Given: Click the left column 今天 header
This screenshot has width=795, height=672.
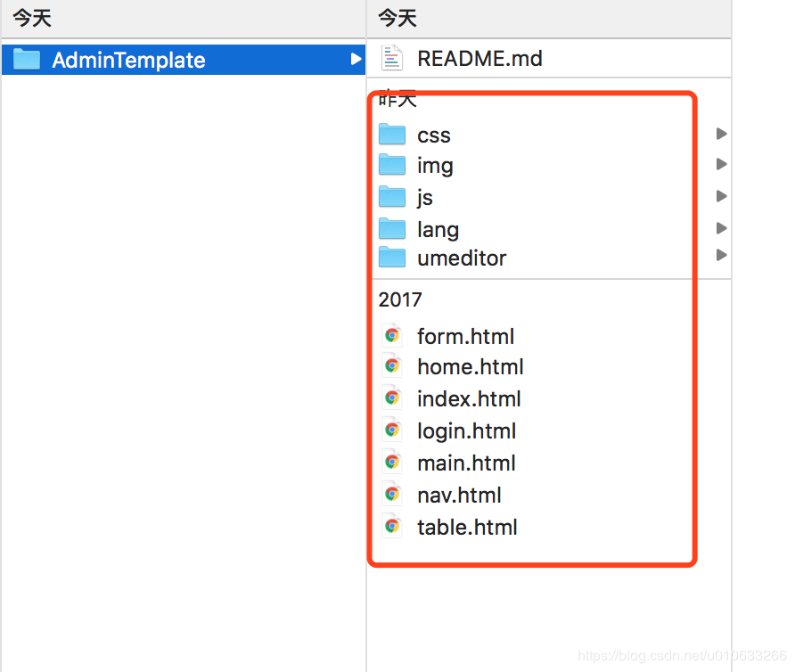Looking at the screenshot, I should coord(32,18).
